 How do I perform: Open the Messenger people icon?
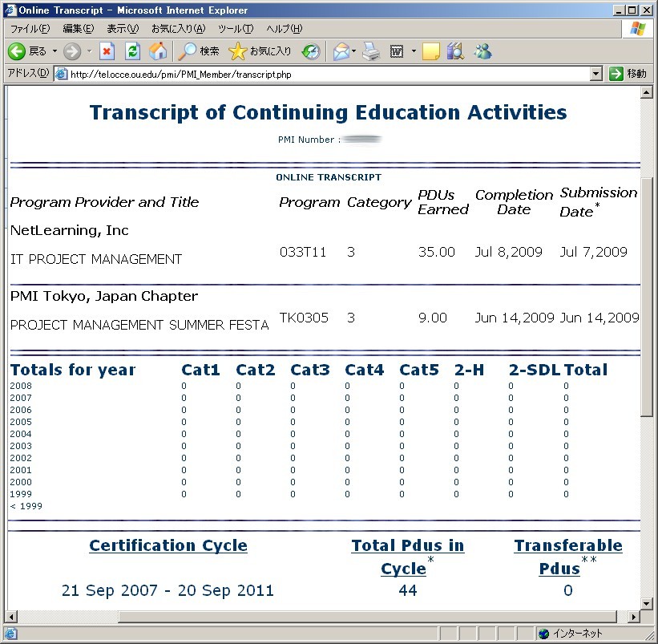point(482,51)
